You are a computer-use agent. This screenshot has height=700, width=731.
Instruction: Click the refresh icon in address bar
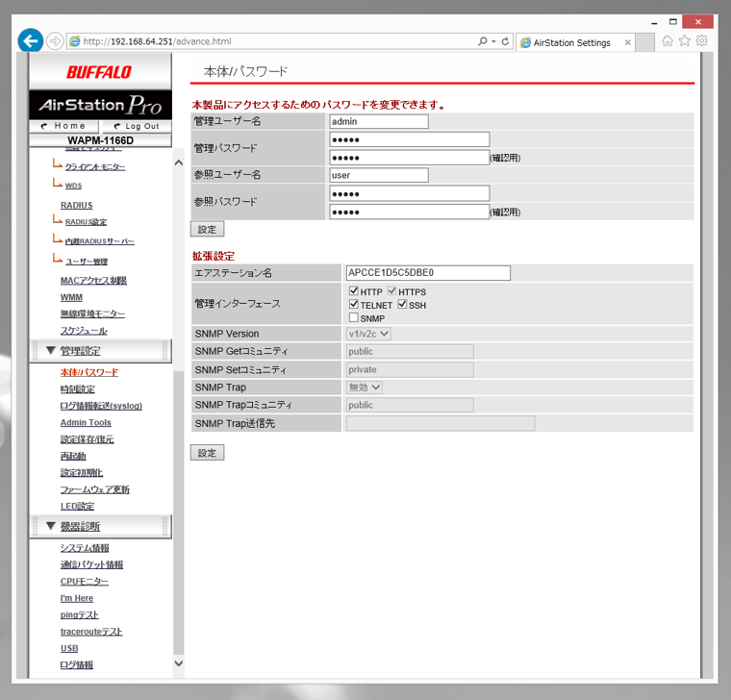pyautogui.click(x=505, y=41)
